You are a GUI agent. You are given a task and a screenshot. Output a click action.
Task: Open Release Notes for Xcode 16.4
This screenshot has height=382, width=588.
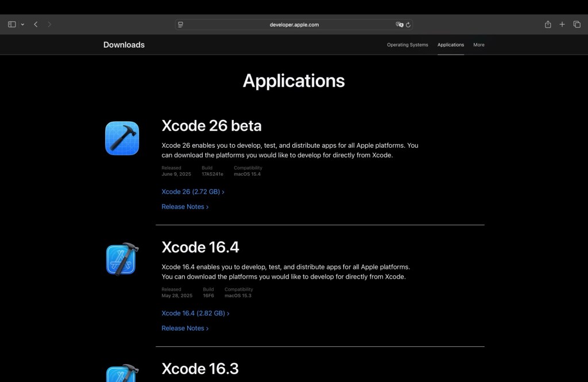(185, 329)
